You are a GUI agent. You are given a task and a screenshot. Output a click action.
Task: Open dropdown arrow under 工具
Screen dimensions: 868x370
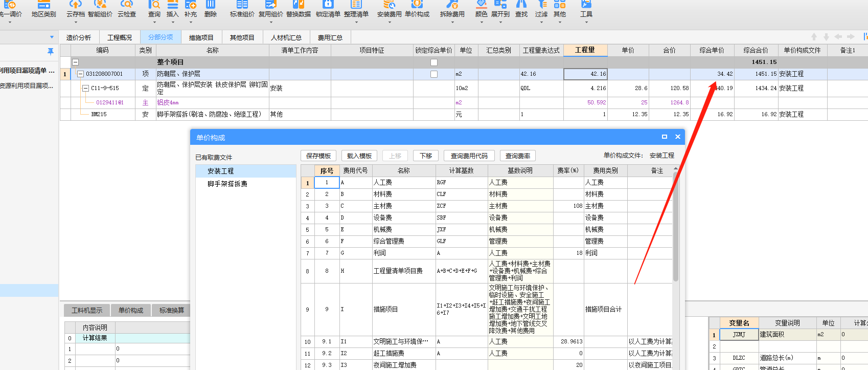coord(586,23)
